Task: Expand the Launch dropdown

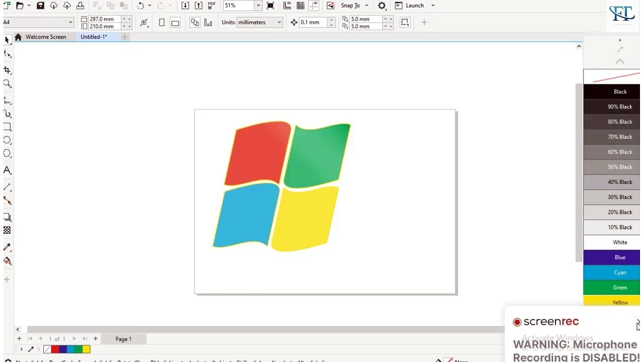Action: coord(433,6)
